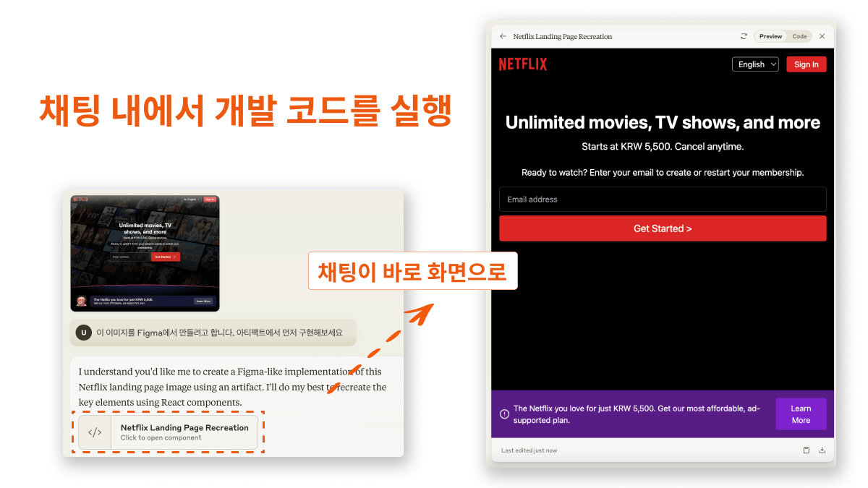This screenshot has width=868, height=488.
Task: Click the user avatar U in chat message
Action: (x=84, y=333)
